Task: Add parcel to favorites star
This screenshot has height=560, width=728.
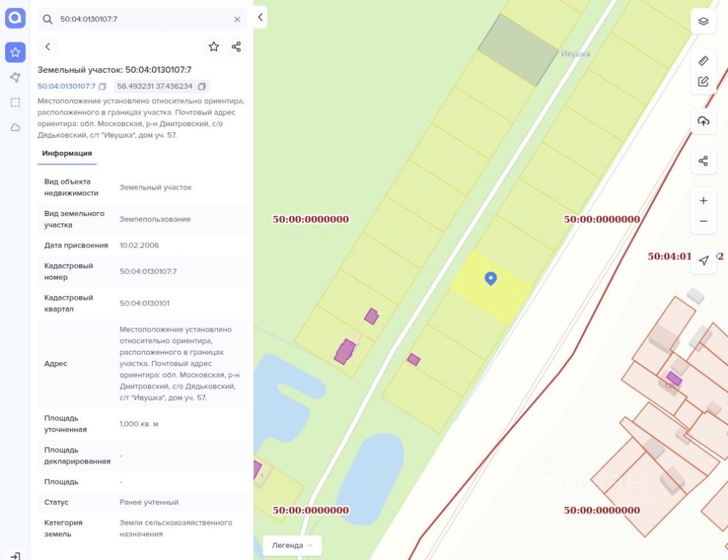Action: point(214,47)
